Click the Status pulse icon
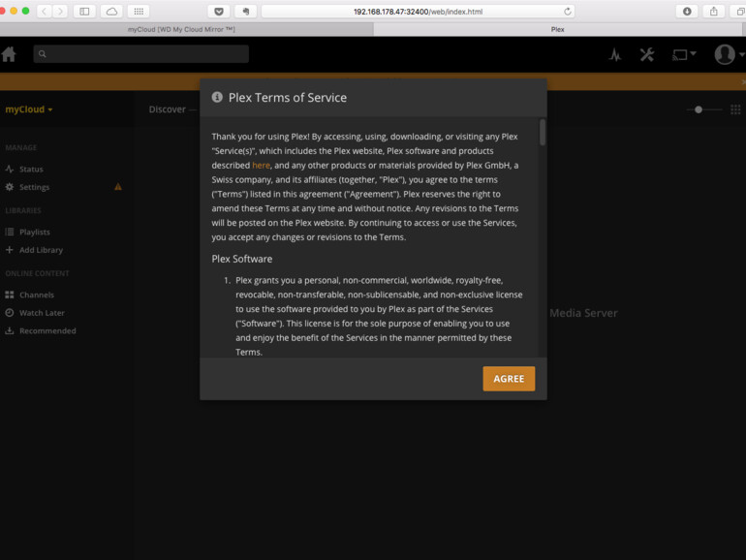The width and height of the screenshot is (746, 560). tap(9, 169)
